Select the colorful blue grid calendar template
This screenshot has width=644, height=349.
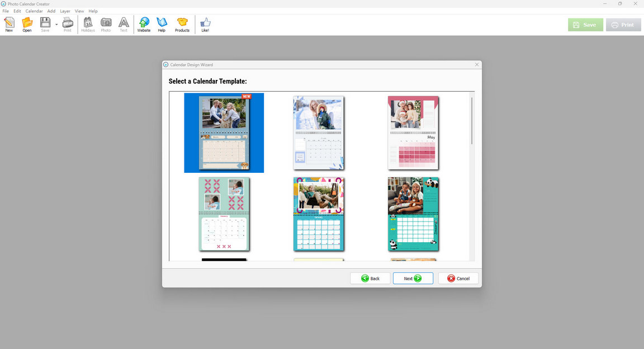pyautogui.click(x=319, y=214)
